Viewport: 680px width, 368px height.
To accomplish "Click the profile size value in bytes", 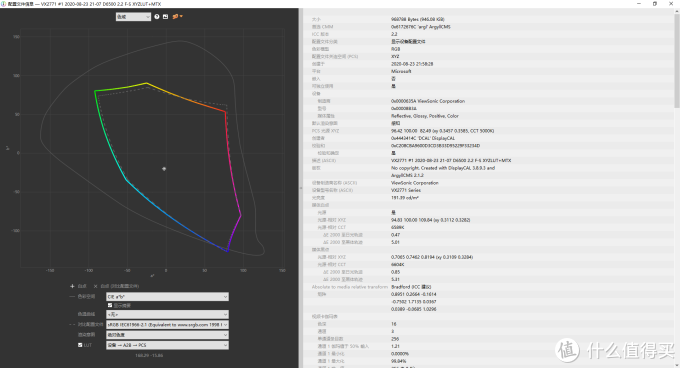I will click(418, 20).
